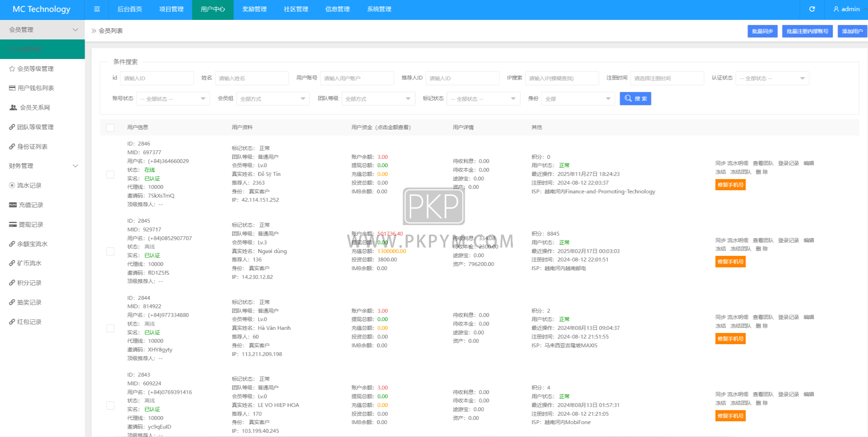Image resolution: width=868 pixels, height=437 pixels.
Task: Open 会员关系网 people icon entry
Action: coord(13,108)
